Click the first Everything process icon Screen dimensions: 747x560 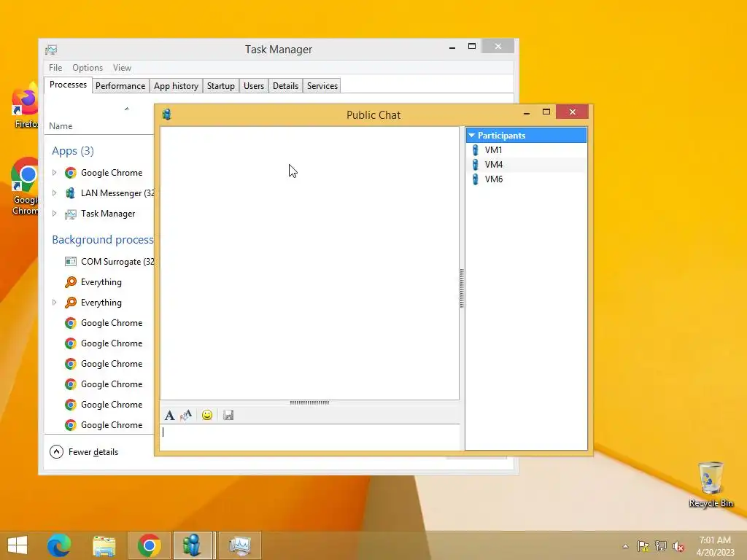[x=71, y=282]
